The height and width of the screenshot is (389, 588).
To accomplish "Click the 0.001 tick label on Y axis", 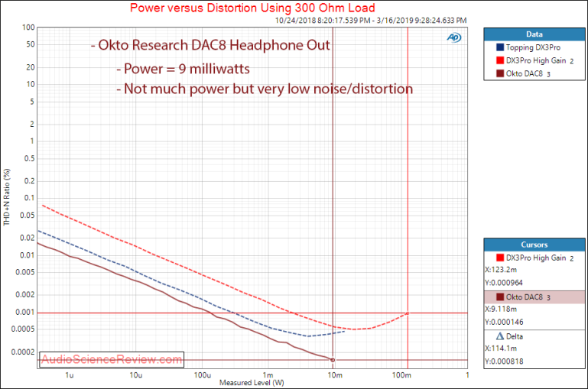I will tap(25, 312).
